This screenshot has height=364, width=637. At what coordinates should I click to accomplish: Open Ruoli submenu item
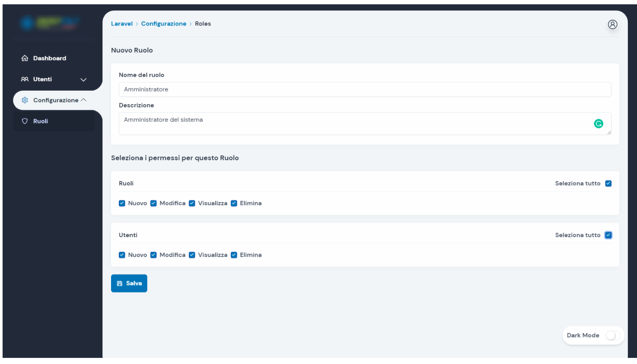point(54,121)
